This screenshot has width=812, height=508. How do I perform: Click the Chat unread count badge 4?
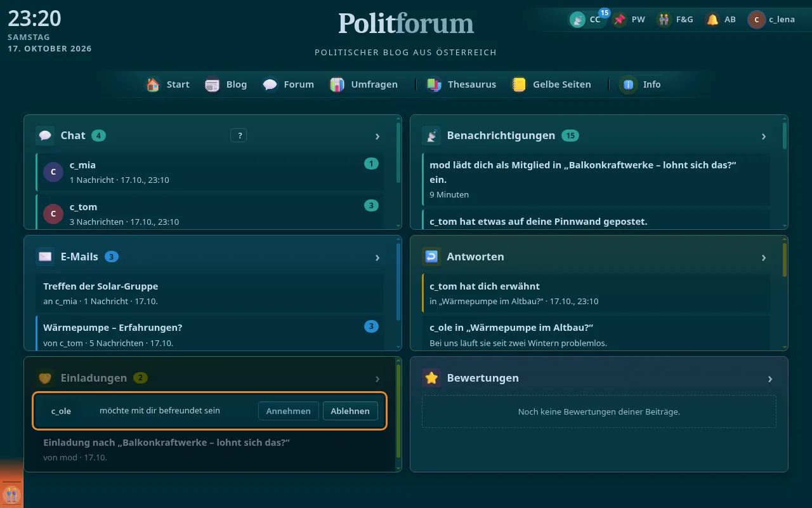pyautogui.click(x=98, y=135)
